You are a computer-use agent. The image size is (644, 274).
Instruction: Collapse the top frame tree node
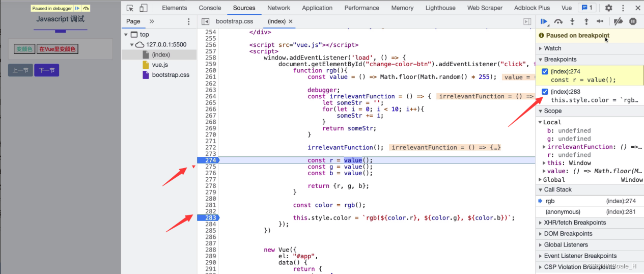click(126, 35)
